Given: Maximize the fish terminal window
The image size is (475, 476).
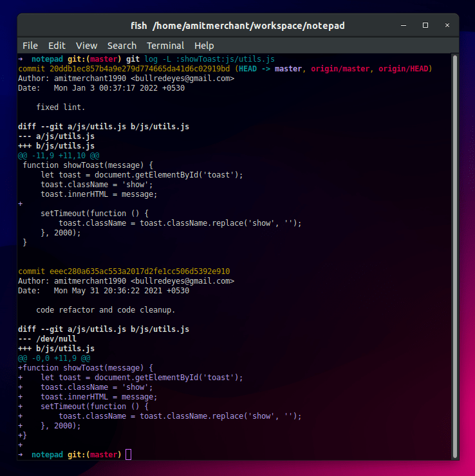Looking at the screenshot, I should pyautogui.click(x=425, y=25).
